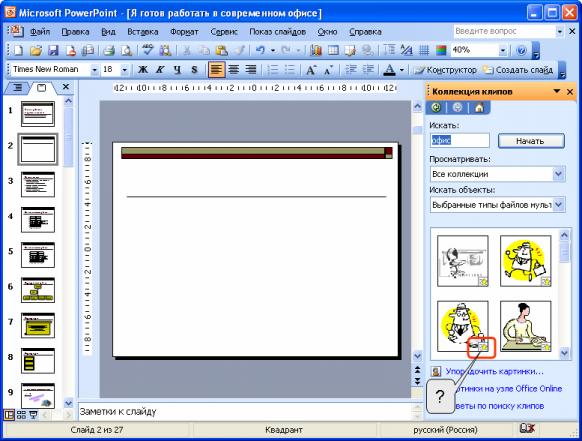
Task: Apply bulleted list formatting
Action: coord(290,69)
